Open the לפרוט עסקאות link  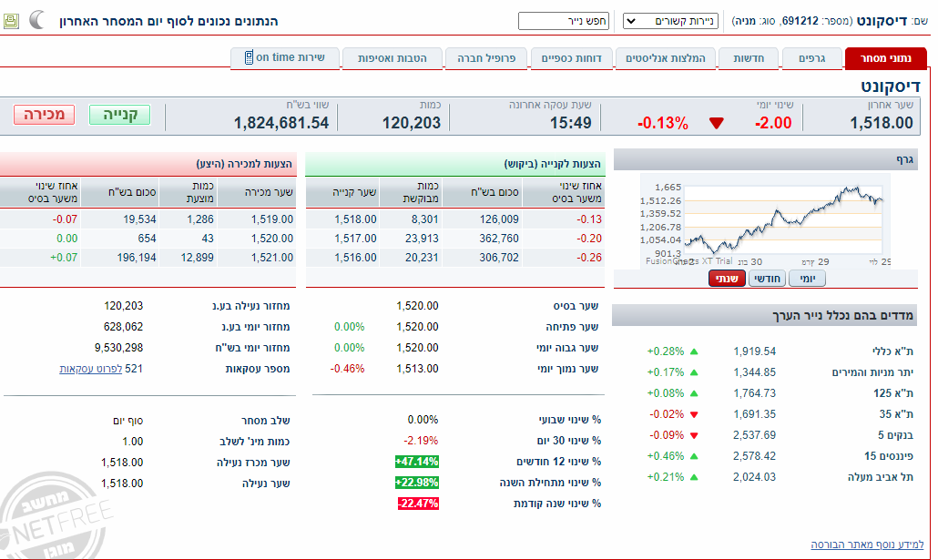pyautogui.click(x=91, y=369)
